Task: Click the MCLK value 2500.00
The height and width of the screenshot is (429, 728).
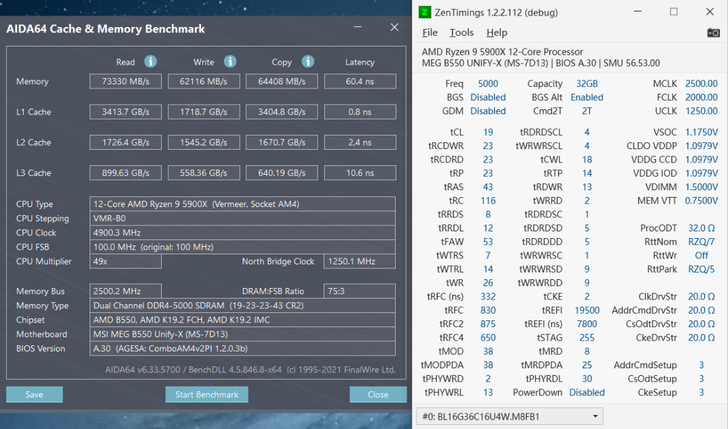Action: click(x=702, y=84)
